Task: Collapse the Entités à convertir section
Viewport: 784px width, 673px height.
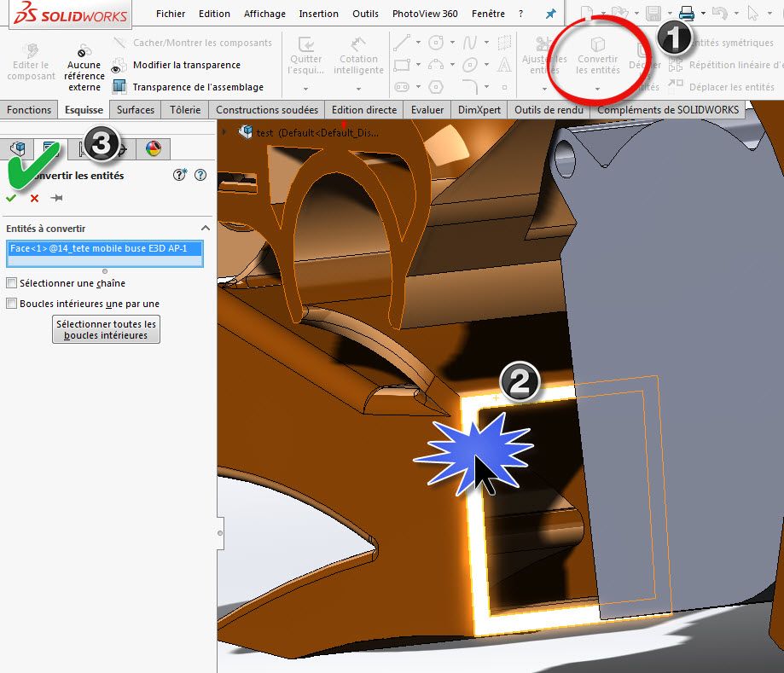Action: (205, 228)
